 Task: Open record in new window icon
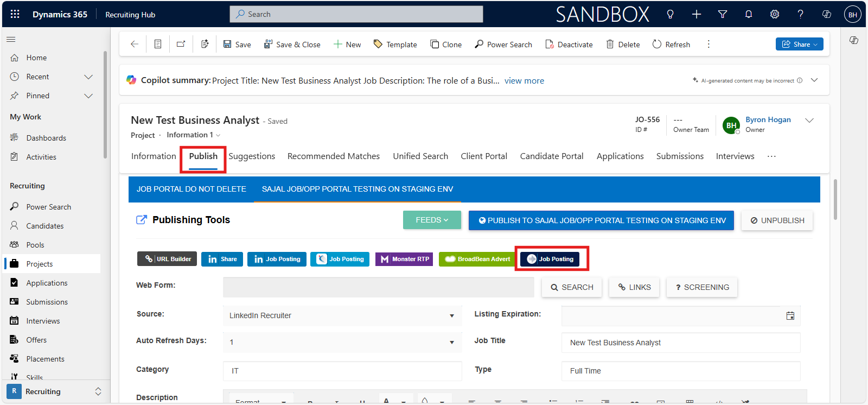click(x=181, y=44)
